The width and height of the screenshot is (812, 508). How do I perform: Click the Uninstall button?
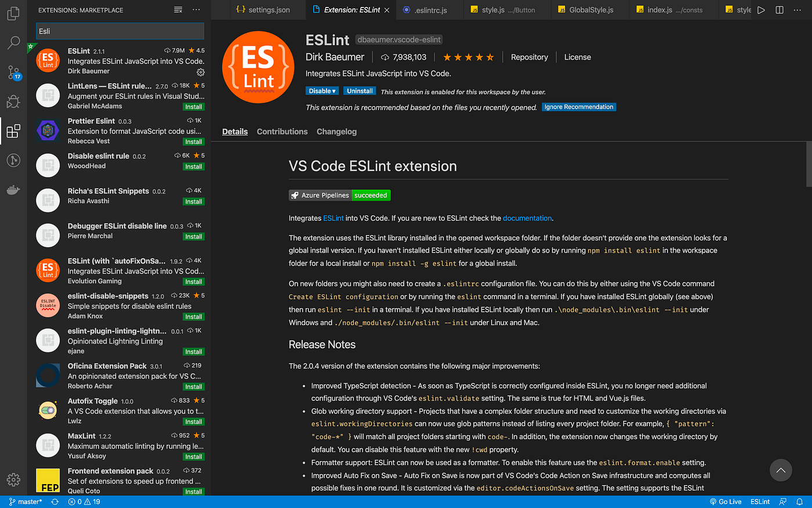coord(360,91)
